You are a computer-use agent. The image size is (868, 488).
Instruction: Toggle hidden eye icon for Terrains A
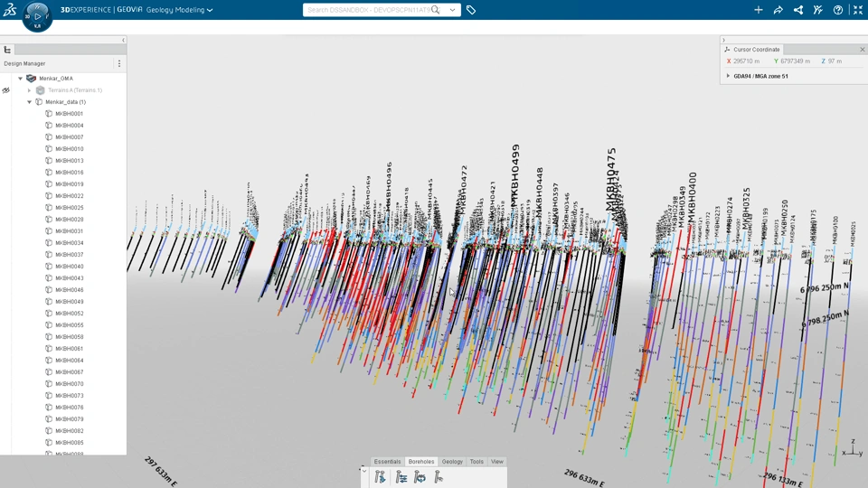tap(6, 90)
